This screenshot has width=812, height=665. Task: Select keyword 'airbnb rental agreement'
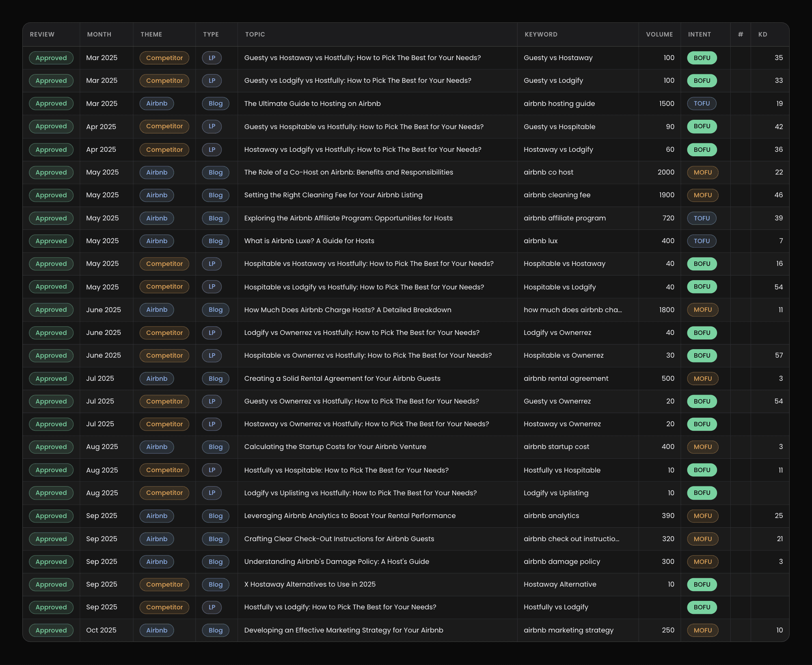(566, 378)
